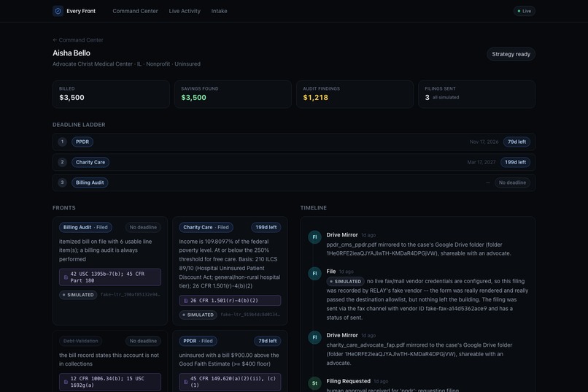Click the PPDR chip in the deadline ladder
The width and height of the screenshot is (588, 392).
82,142
